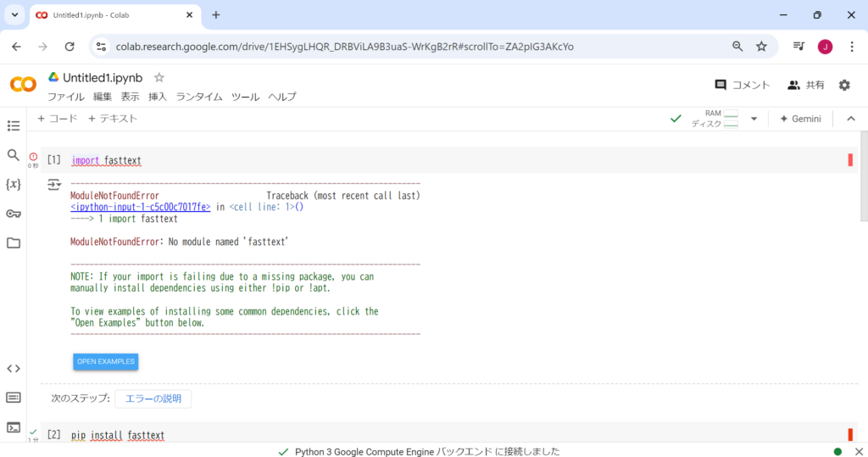
Task: Click the エラーの説明 button
Action: pyautogui.click(x=153, y=398)
